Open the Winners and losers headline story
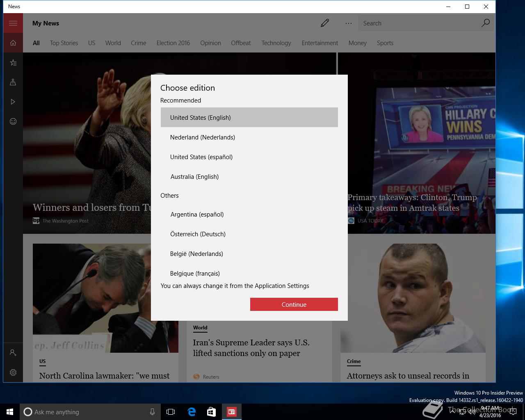This screenshot has width=525, height=420. tap(92, 208)
